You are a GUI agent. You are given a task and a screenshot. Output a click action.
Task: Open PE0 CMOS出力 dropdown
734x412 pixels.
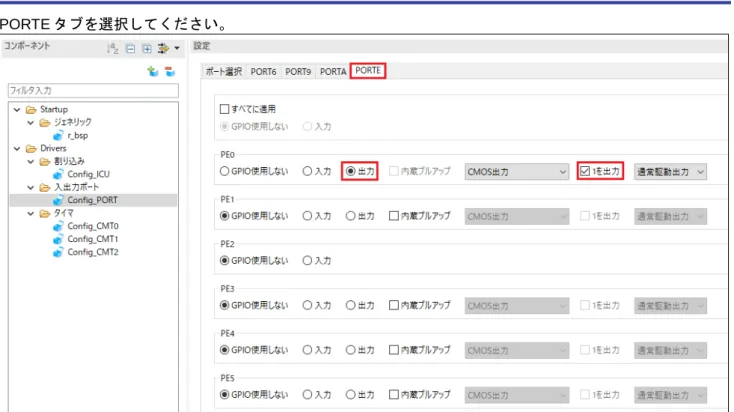click(517, 172)
